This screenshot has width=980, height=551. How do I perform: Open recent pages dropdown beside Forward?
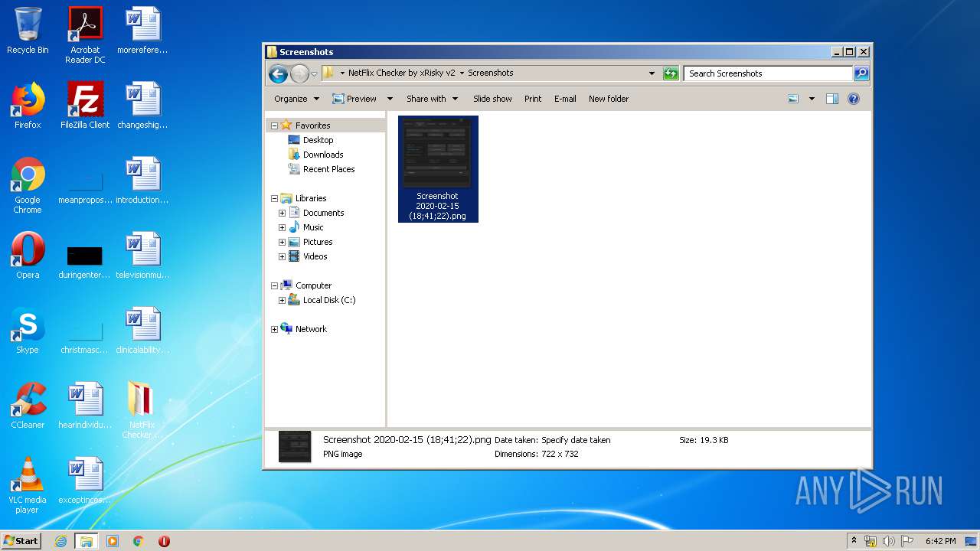pyautogui.click(x=314, y=74)
